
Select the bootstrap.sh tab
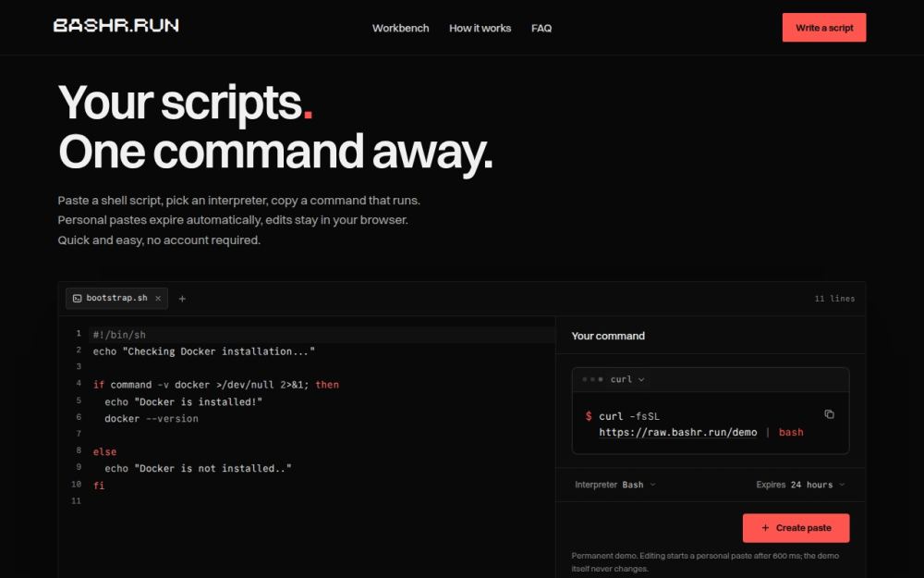(116, 299)
